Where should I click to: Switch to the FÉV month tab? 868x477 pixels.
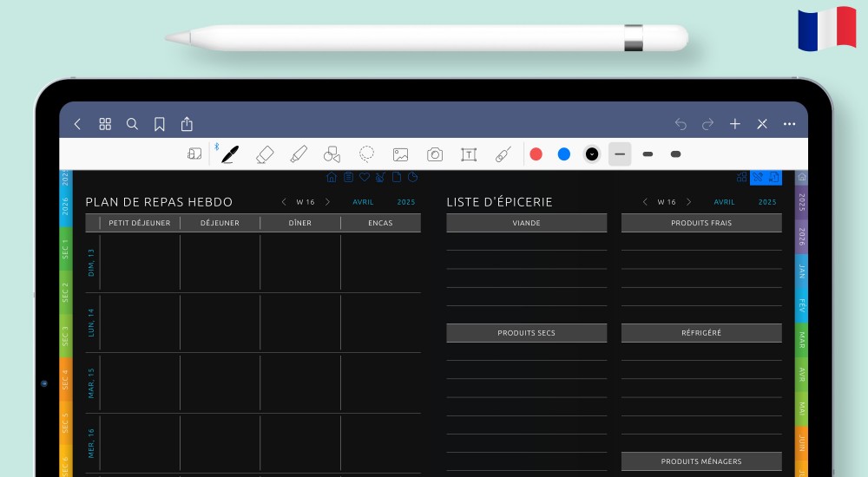(801, 305)
